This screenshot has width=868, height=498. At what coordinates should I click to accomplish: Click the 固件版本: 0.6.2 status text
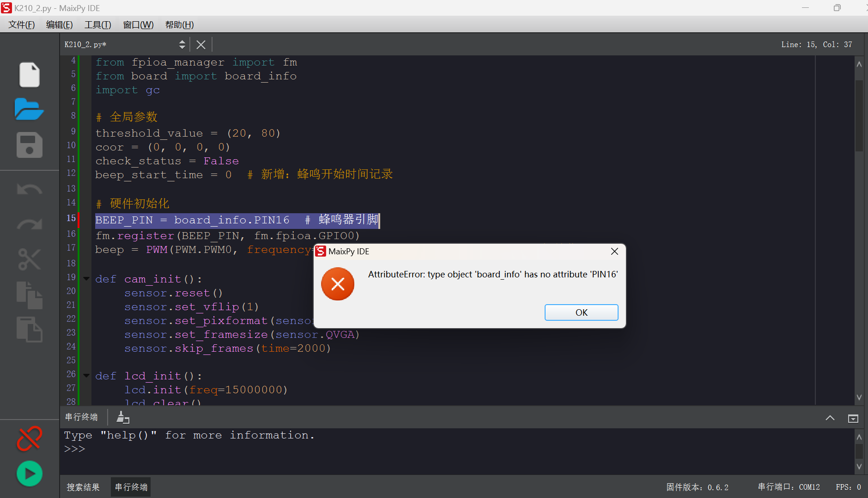point(698,487)
